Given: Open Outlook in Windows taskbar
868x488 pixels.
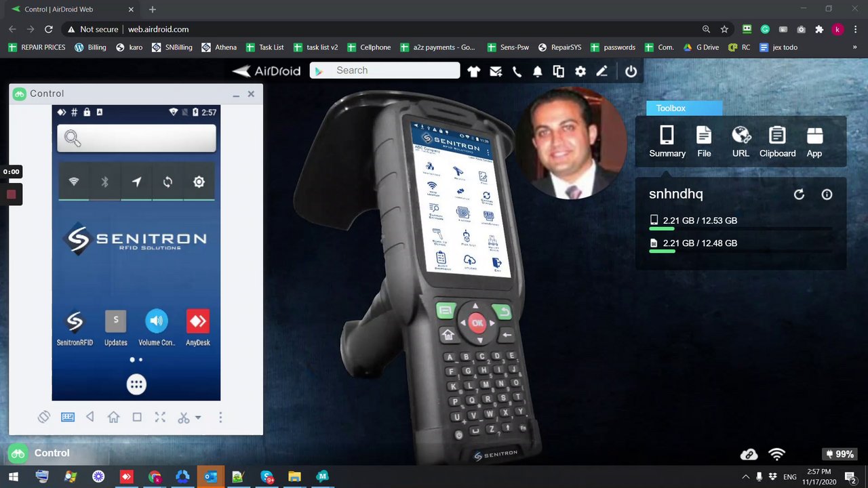Looking at the screenshot, I should pos(211,476).
